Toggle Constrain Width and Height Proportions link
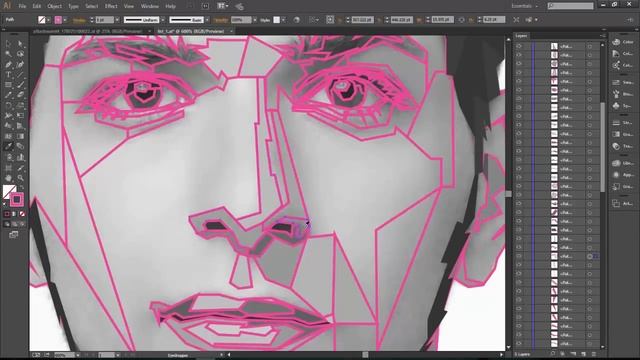Screen dimensions: 640x360 [x=462, y=20]
